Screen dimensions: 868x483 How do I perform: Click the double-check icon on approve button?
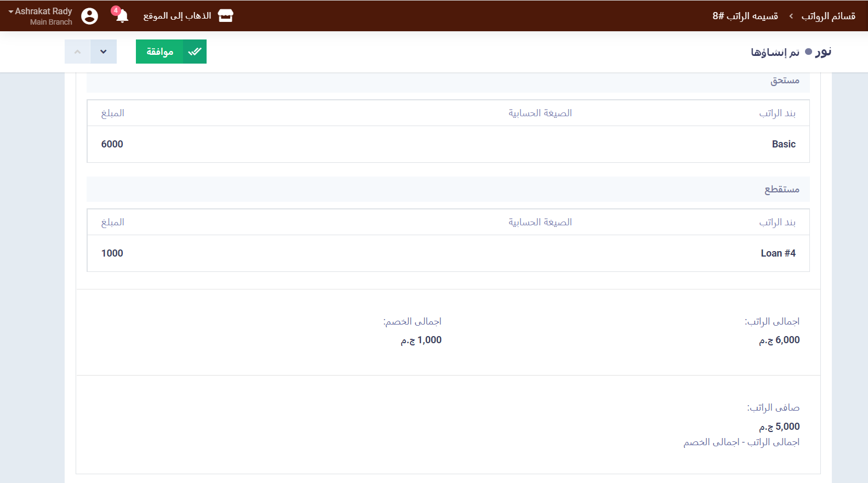pyautogui.click(x=195, y=52)
